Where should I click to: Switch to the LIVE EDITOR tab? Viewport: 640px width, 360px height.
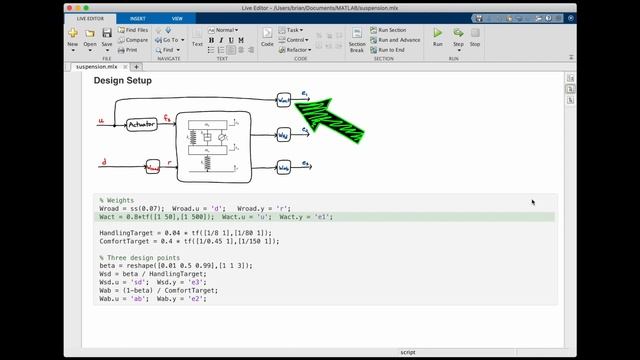[x=90, y=18]
